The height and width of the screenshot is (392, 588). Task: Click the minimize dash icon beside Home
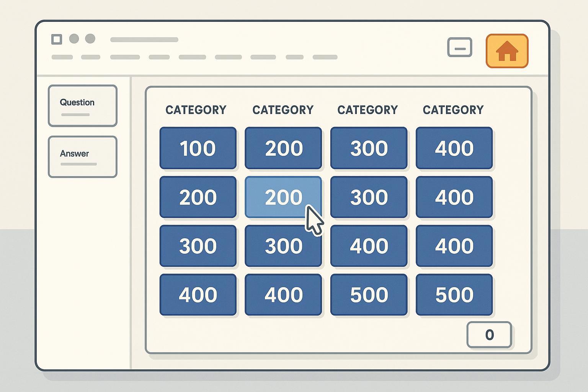tap(459, 47)
